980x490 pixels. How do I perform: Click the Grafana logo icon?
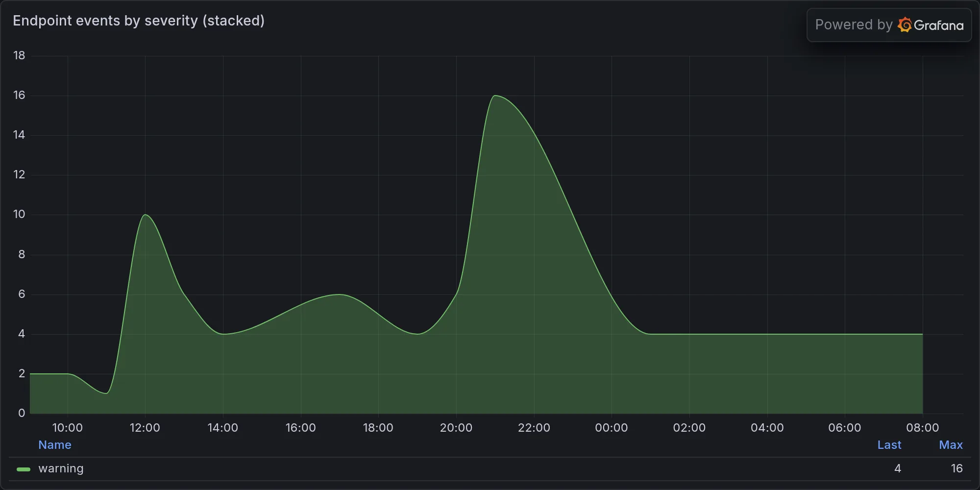pos(905,25)
